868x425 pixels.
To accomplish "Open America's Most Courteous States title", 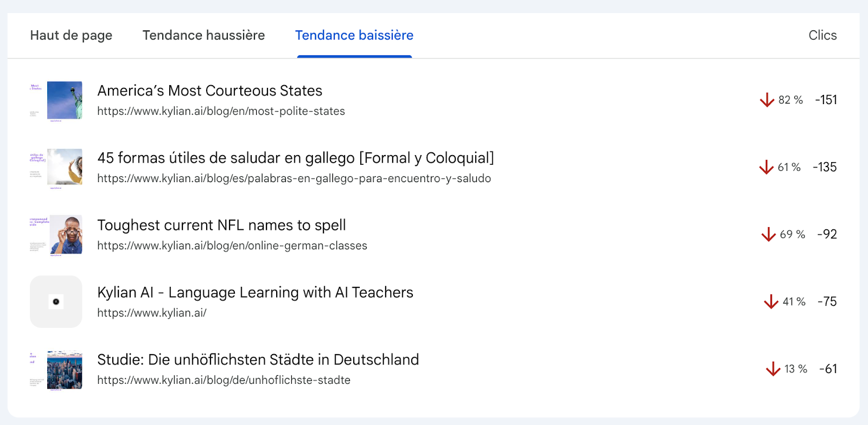I will coord(209,91).
